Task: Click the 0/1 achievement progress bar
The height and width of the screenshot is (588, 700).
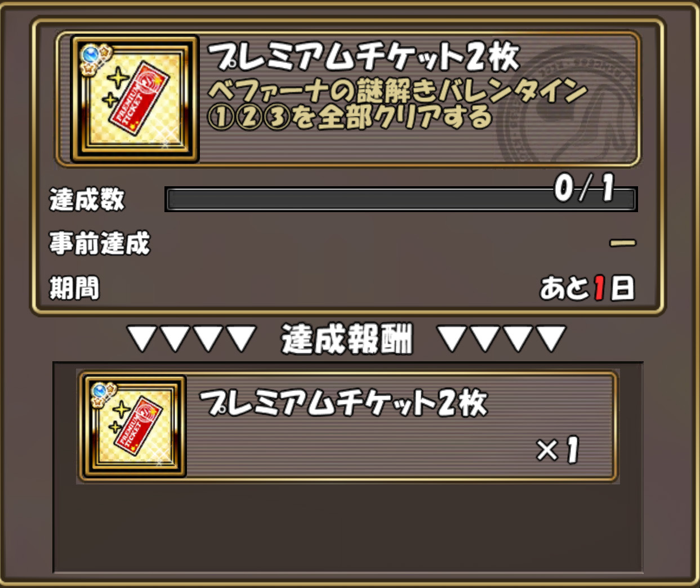Action: (x=401, y=199)
